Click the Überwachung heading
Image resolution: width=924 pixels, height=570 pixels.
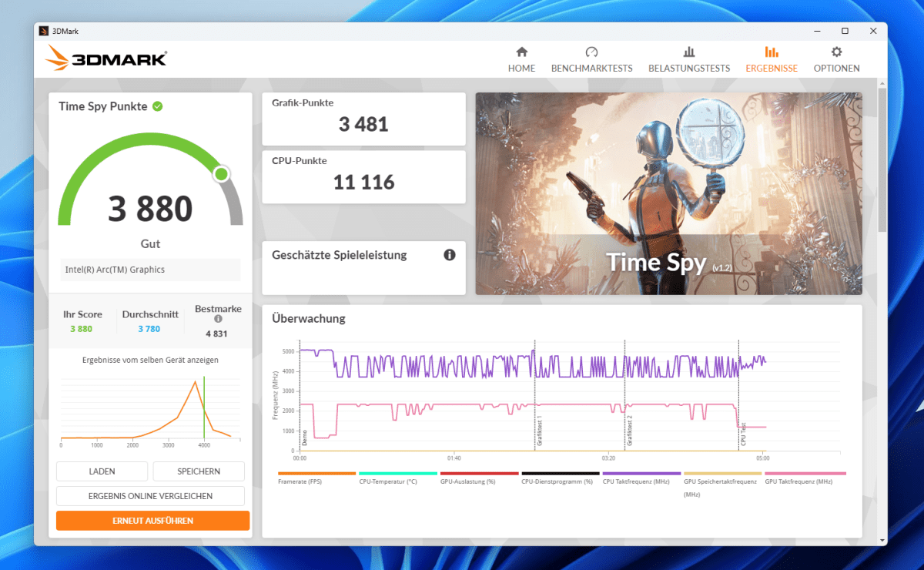(309, 318)
